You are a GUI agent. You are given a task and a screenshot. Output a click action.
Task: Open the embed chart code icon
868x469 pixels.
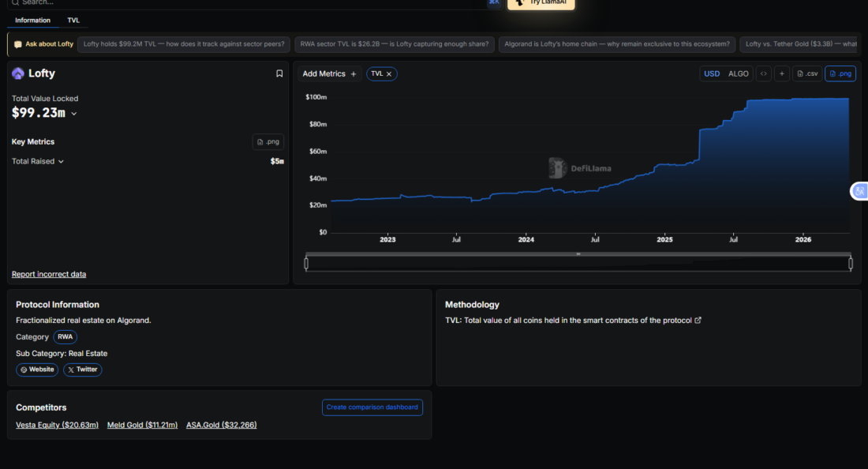click(x=763, y=73)
